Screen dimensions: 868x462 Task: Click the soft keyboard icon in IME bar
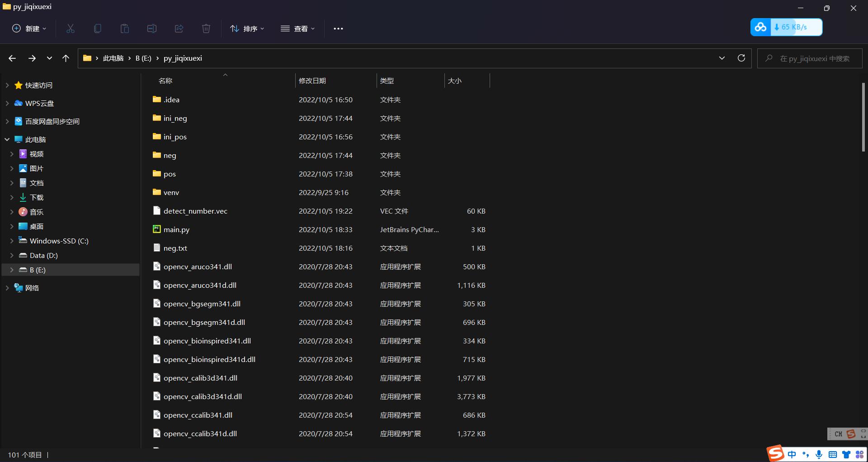(833, 454)
